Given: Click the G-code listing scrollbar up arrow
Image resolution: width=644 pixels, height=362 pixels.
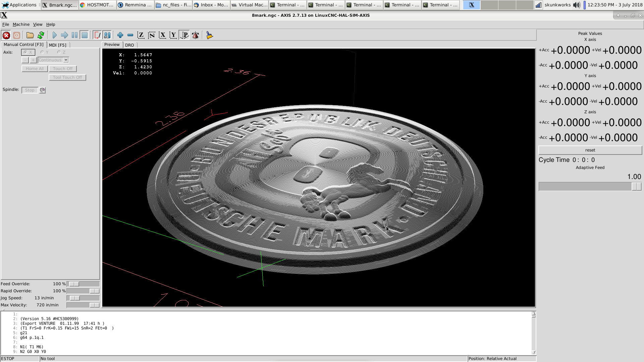Looking at the screenshot, I should [534, 314].
